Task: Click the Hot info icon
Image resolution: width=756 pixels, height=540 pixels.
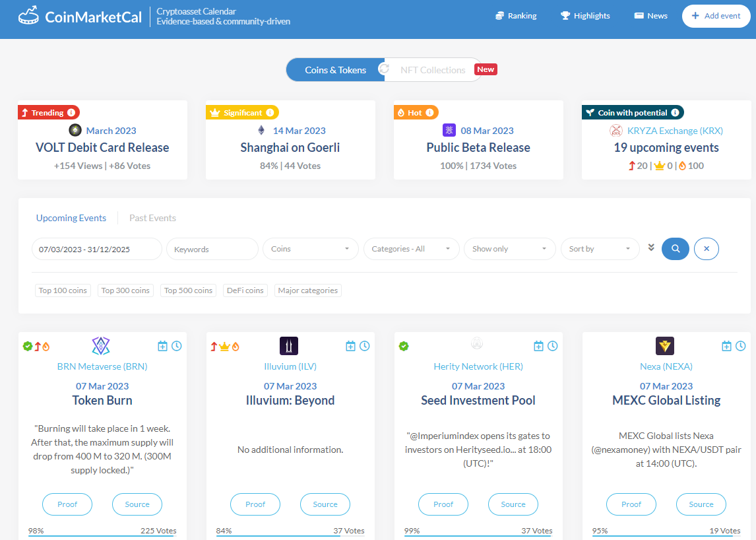Action: point(429,112)
